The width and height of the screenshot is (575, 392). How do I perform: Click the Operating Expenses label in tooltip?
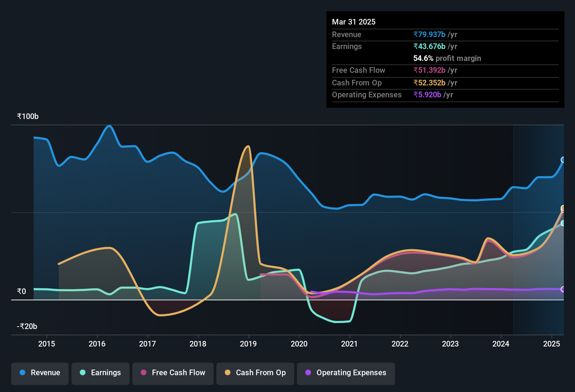pyautogui.click(x=367, y=94)
